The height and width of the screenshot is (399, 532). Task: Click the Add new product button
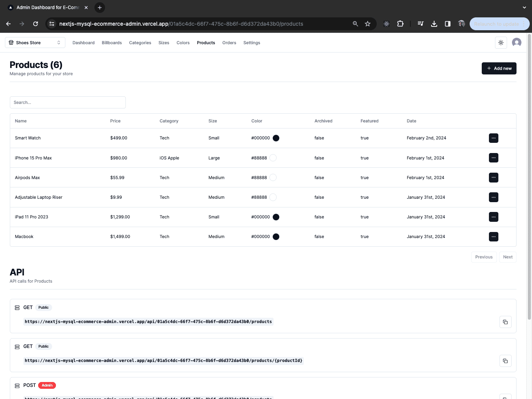pos(499,68)
